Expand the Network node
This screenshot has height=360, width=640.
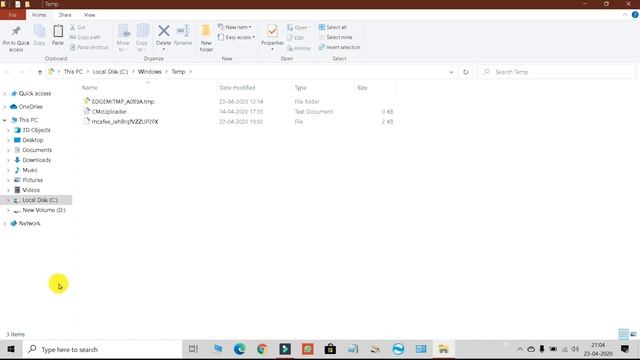coord(4,224)
